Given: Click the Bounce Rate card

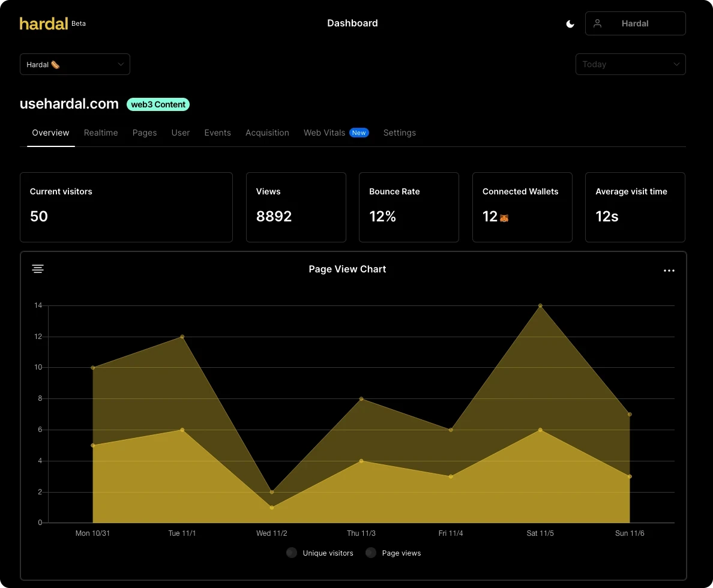Looking at the screenshot, I should point(409,208).
